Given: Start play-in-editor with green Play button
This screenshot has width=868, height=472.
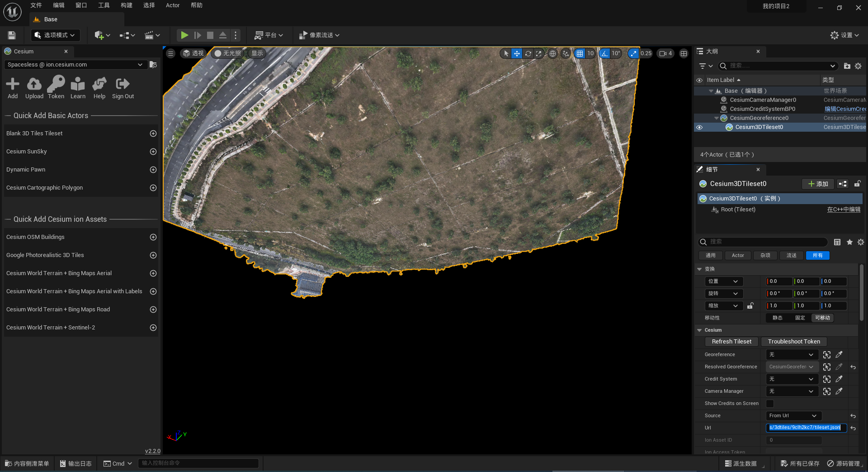Looking at the screenshot, I should 184,35.
